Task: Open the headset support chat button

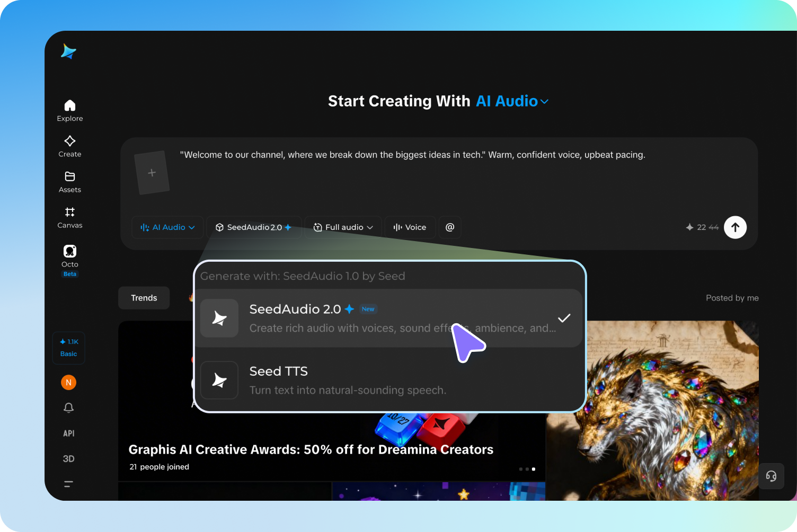Action: pyautogui.click(x=772, y=476)
